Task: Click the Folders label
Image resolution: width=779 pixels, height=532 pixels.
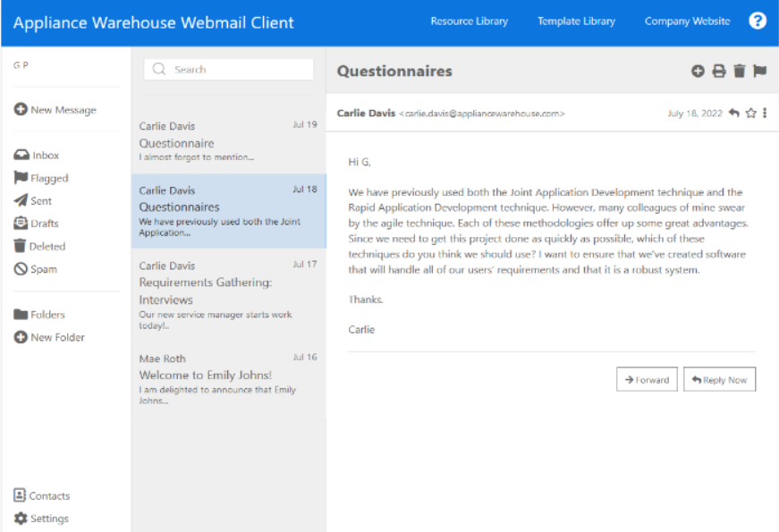Action: tap(47, 315)
